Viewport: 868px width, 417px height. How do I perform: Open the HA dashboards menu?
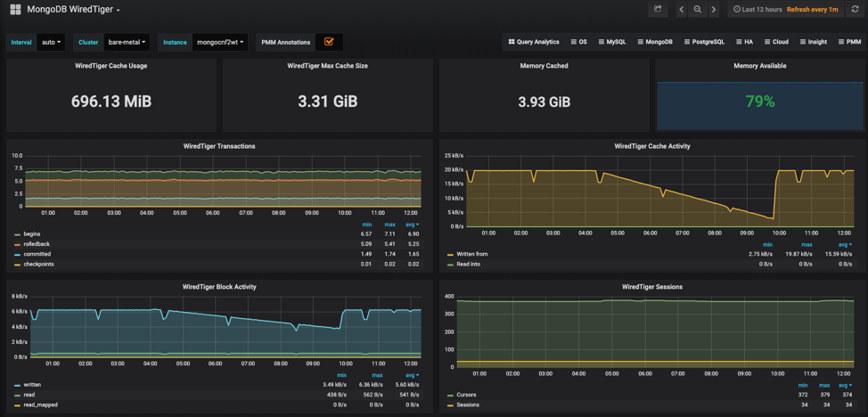tap(744, 42)
